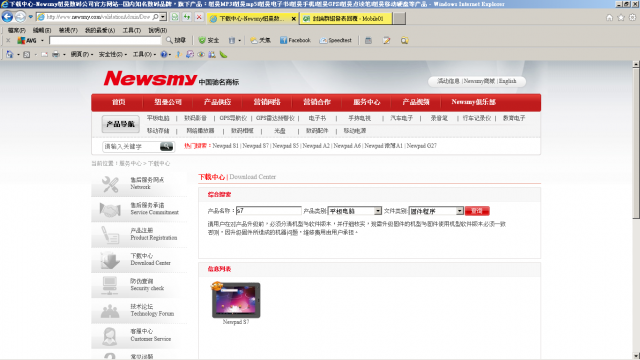Click the AVG toolbar search text box
640x360 pixels.
click(x=105, y=40)
